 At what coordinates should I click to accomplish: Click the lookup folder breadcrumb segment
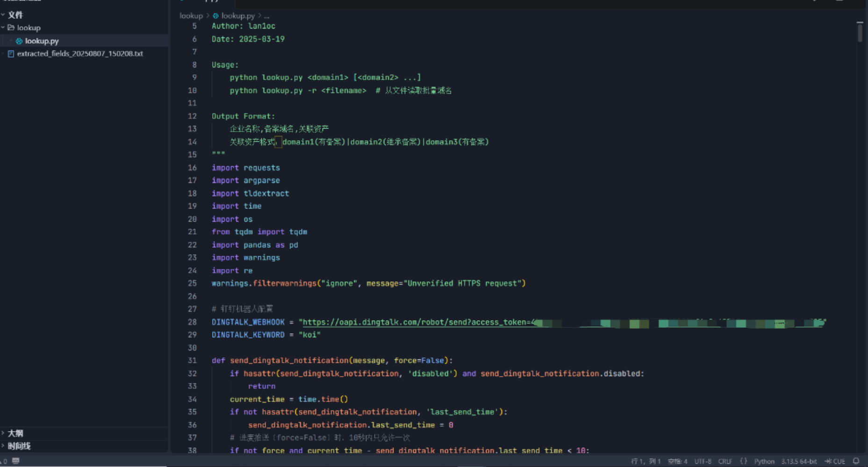click(x=191, y=16)
